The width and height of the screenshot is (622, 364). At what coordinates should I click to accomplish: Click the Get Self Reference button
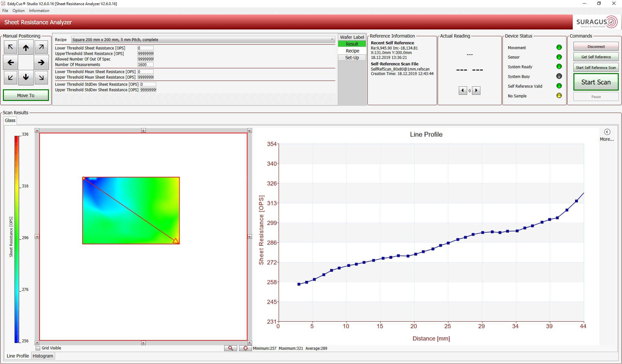coord(595,57)
